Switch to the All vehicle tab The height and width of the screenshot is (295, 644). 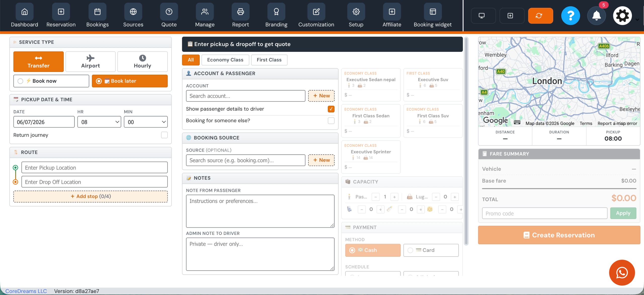pyautogui.click(x=191, y=60)
